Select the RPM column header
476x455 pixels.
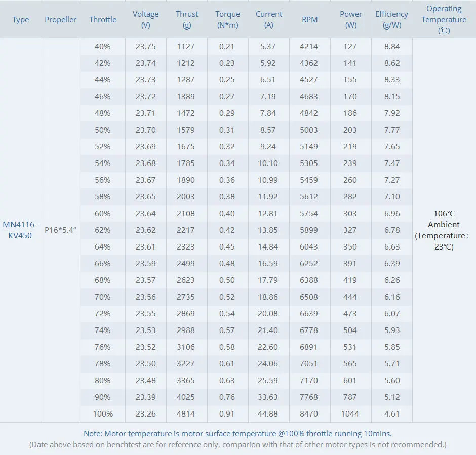tap(309, 20)
